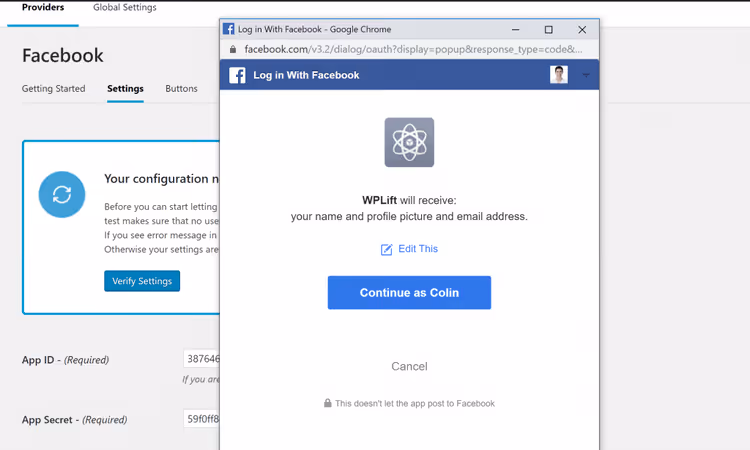
Task: Click the Verify Settings button
Action: click(142, 281)
